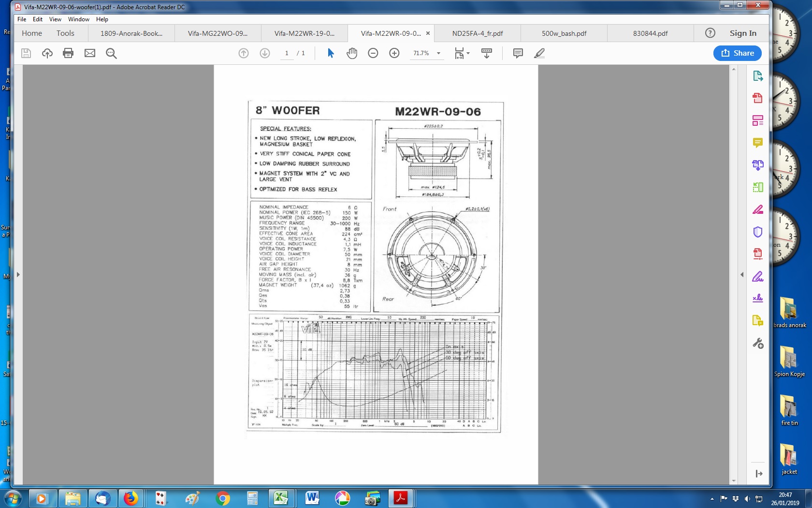Open the View menu

55,19
